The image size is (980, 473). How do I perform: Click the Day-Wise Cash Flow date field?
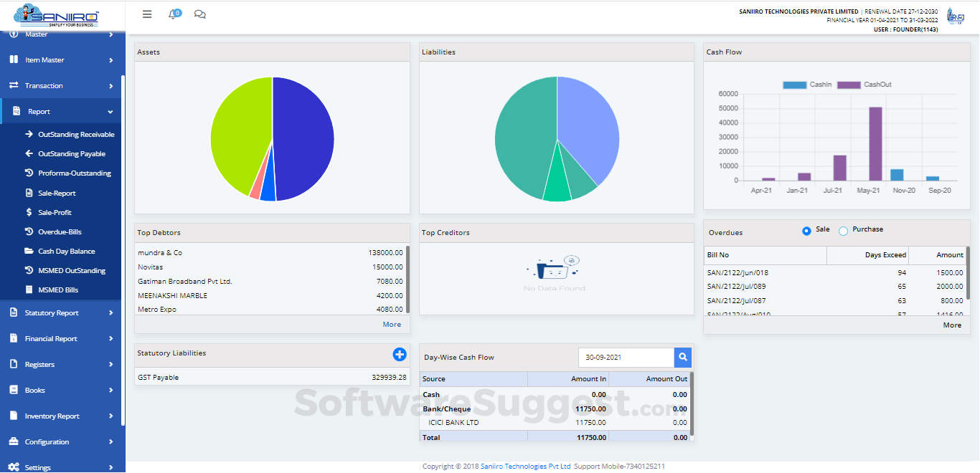(626, 357)
